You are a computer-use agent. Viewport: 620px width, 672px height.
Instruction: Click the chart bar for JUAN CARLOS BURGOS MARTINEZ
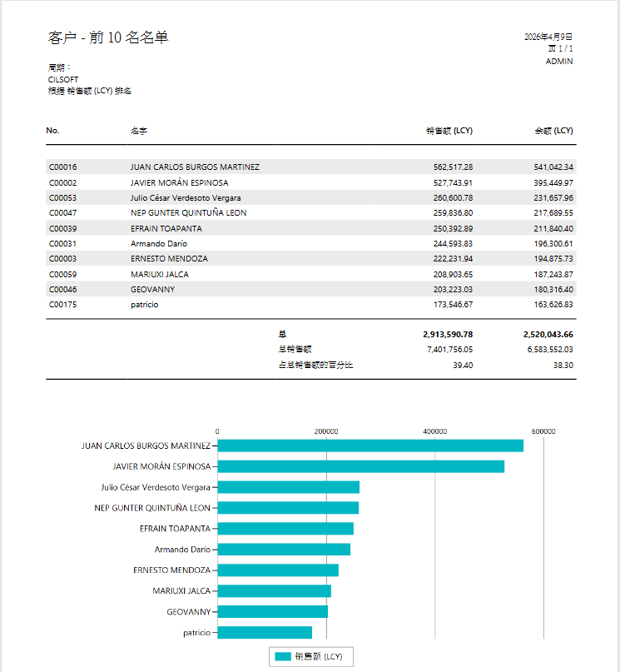pos(370,446)
